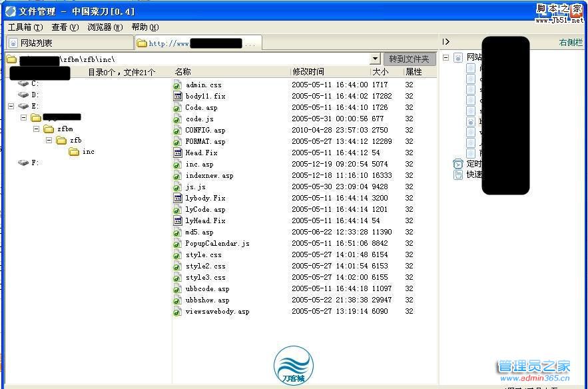Image resolution: width=588 pixels, height=389 pixels.
Task: Click the admin.css file icon
Action: 177,85
